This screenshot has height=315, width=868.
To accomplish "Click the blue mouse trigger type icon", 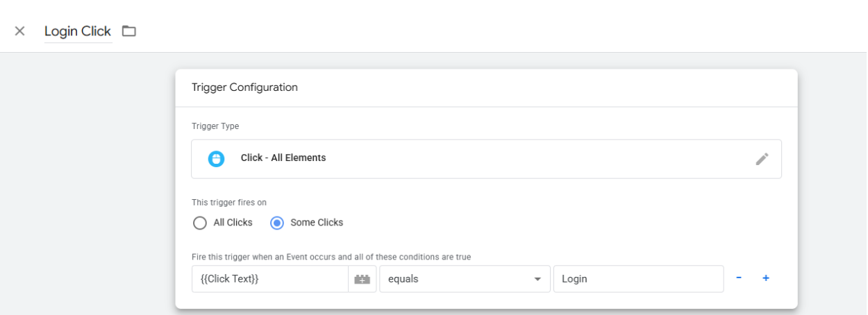I will (217, 158).
